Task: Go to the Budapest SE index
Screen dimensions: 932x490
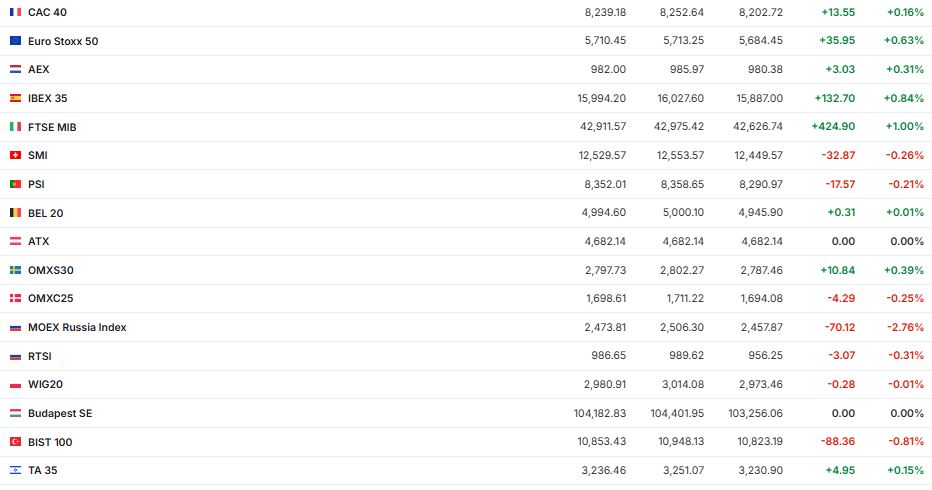Action: [x=60, y=413]
